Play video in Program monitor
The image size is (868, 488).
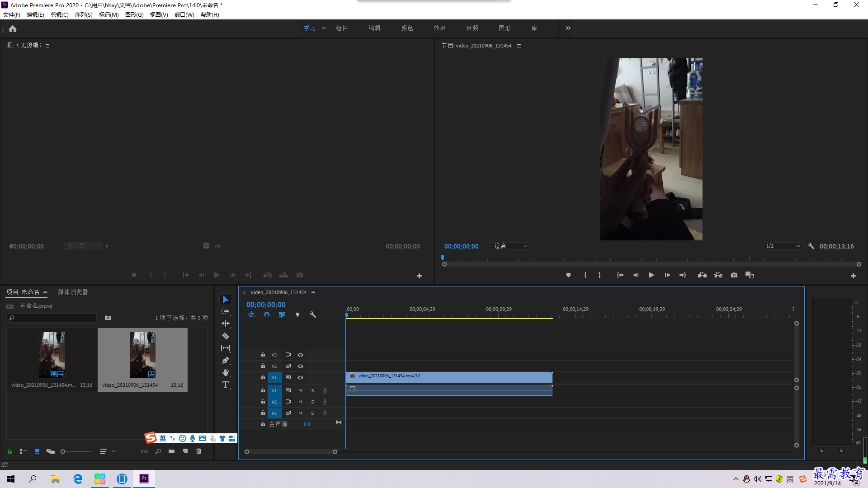tap(651, 275)
